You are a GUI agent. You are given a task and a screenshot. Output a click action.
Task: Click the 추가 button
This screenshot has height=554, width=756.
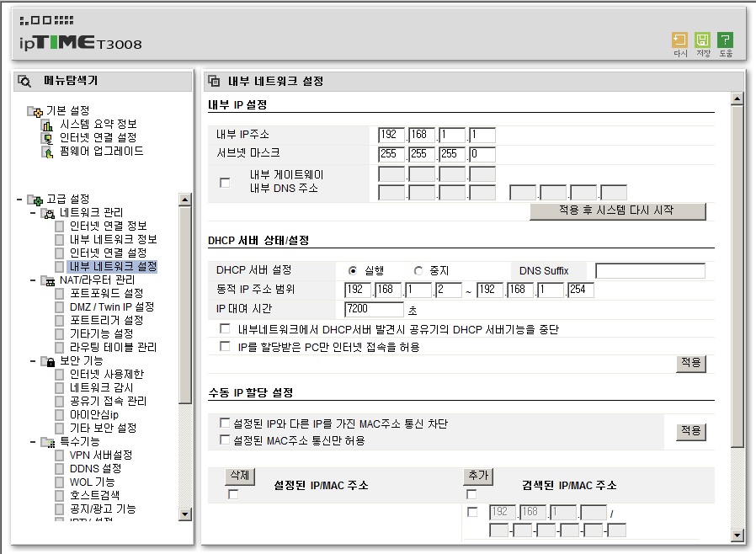(x=478, y=477)
